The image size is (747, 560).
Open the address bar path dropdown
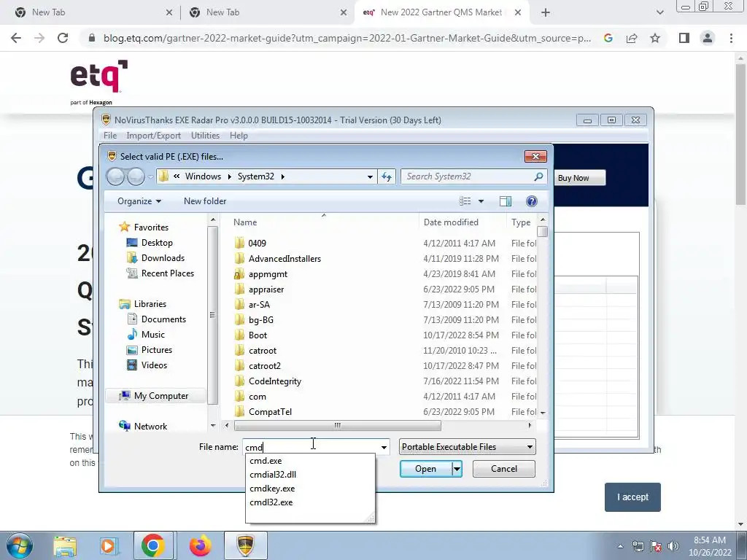(x=370, y=176)
